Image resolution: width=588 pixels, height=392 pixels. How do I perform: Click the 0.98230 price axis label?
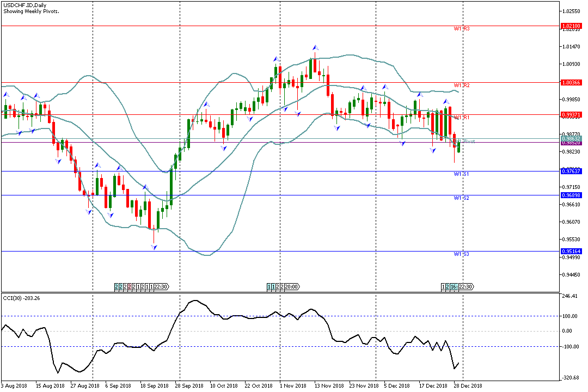571,152
